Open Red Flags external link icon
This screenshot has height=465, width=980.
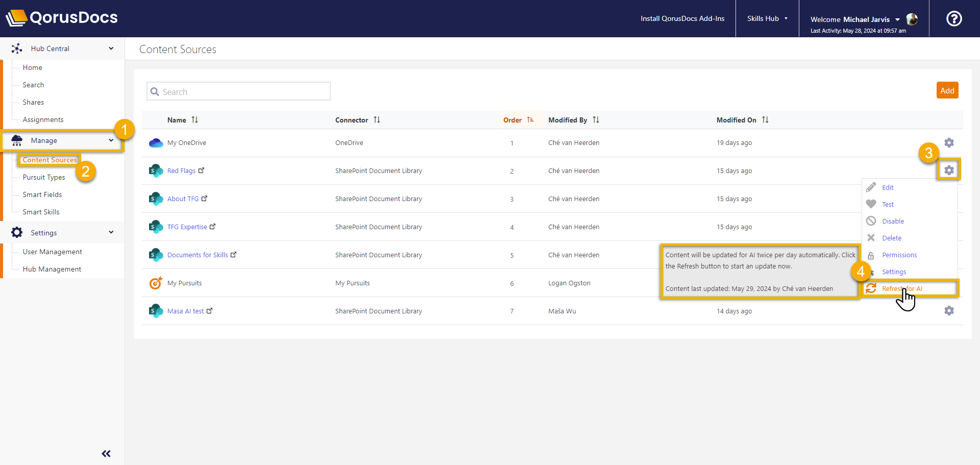(201, 170)
